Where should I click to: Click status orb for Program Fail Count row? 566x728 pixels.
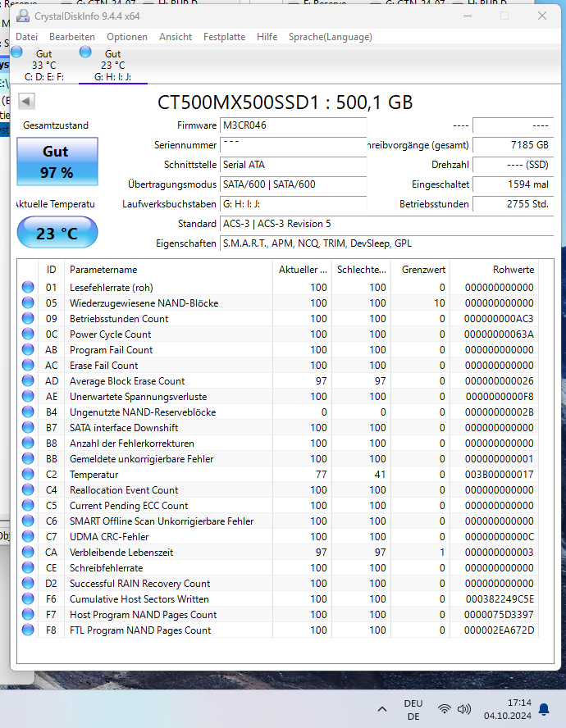(x=28, y=349)
